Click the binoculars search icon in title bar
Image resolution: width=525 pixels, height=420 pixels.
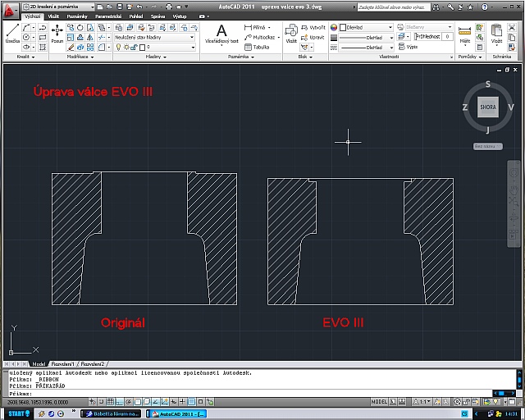[436, 7]
